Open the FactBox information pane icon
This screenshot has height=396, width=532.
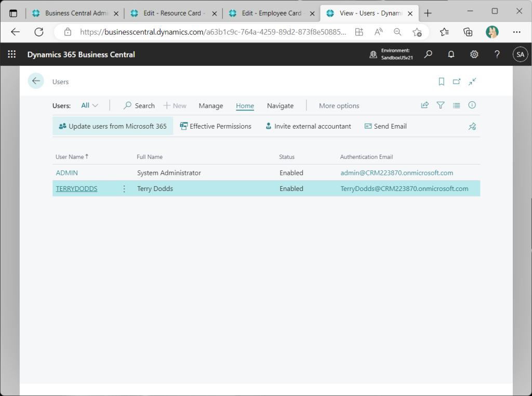[472, 105]
